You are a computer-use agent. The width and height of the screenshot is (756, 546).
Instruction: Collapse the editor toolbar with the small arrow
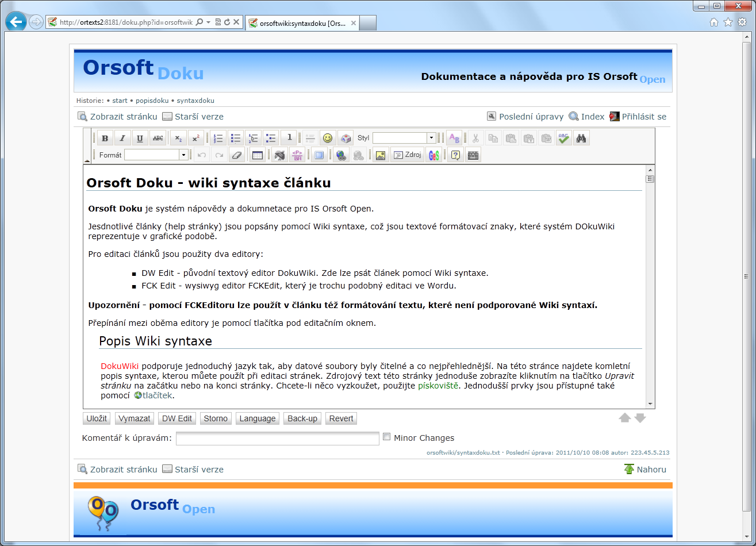tap(87, 161)
